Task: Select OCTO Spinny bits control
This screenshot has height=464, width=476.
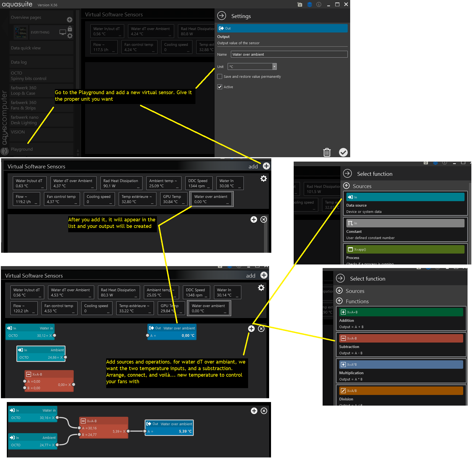Action: coord(41,76)
